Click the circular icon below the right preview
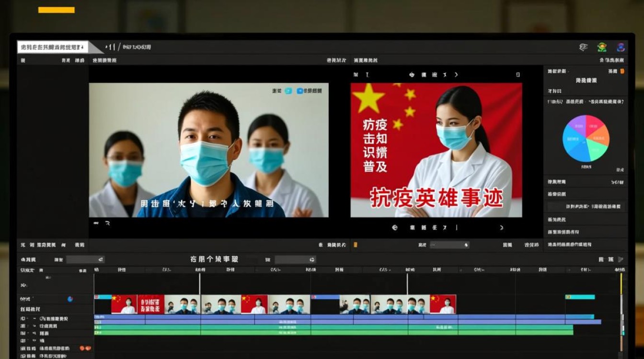 coord(395,228)
